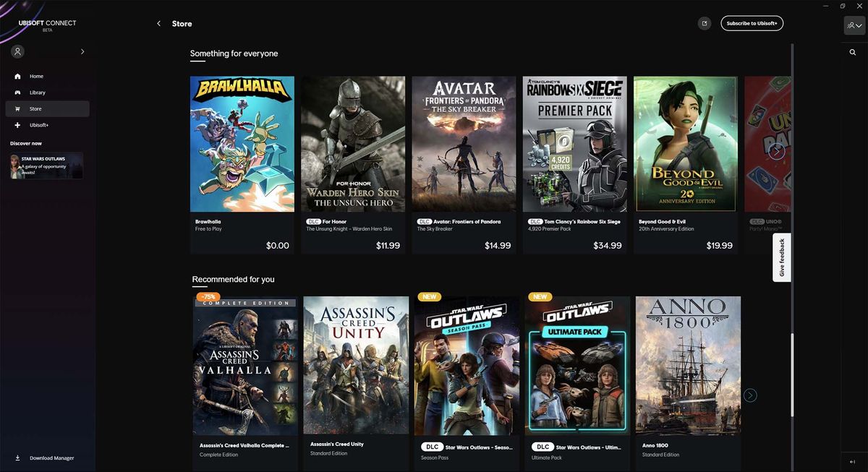Click the user avatar in the sidebar
Screen dimensions: 868x472
click(17, 51)
